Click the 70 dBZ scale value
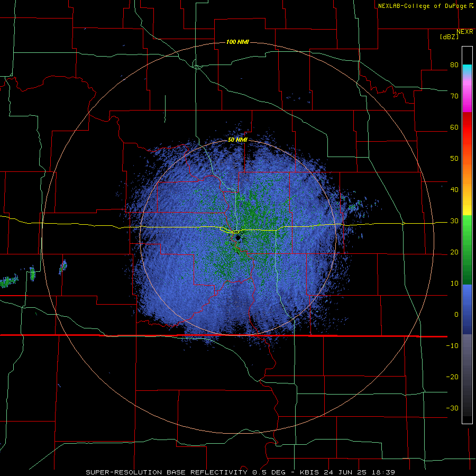The width and height of the screenshot is (476, 476). (x=454, y=96)
